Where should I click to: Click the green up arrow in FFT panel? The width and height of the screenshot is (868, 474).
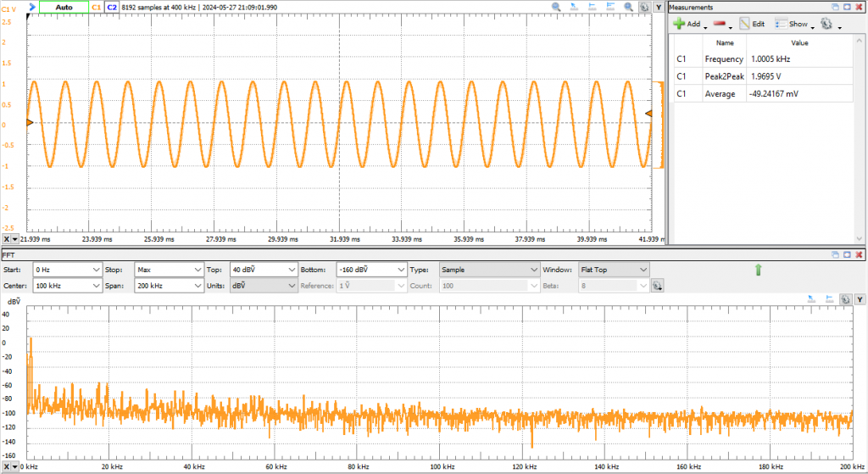758,270
